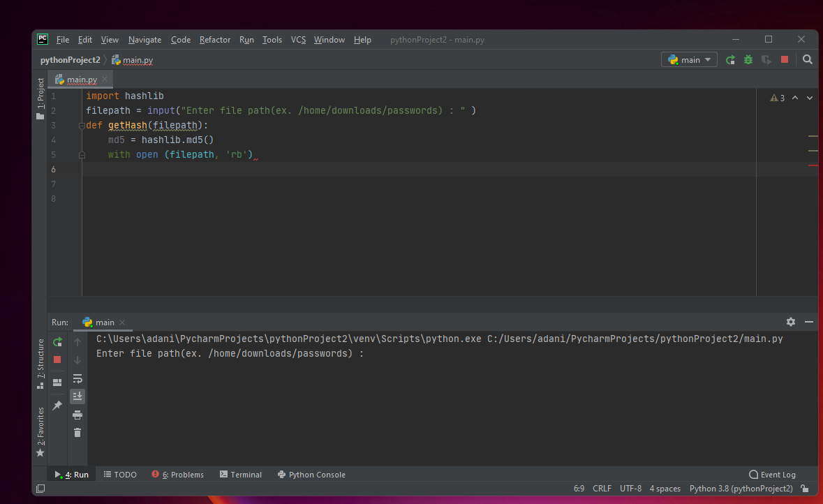823x504 pixels.
Task: Click main.py in the breadcrumb bar
Action: pyautogui.click(x=132, y=60)
